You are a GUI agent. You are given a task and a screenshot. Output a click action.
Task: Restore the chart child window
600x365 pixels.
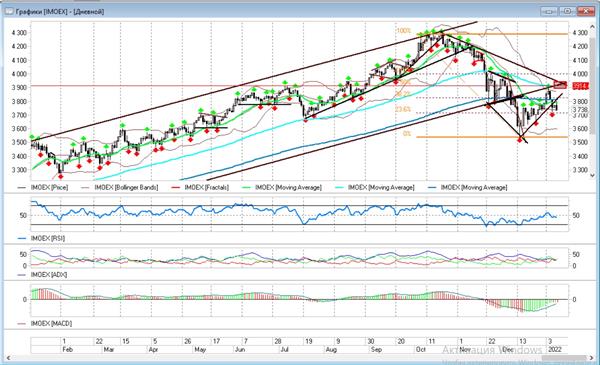567,11
